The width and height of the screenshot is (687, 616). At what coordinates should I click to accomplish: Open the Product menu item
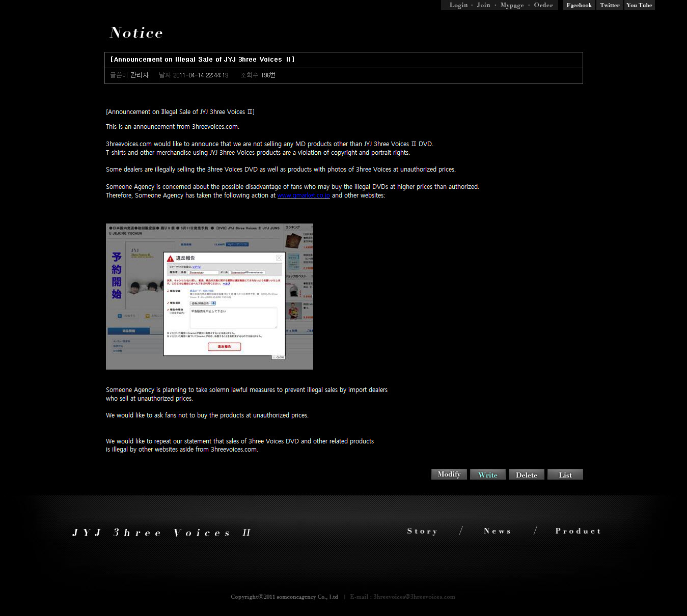[578, 531]
